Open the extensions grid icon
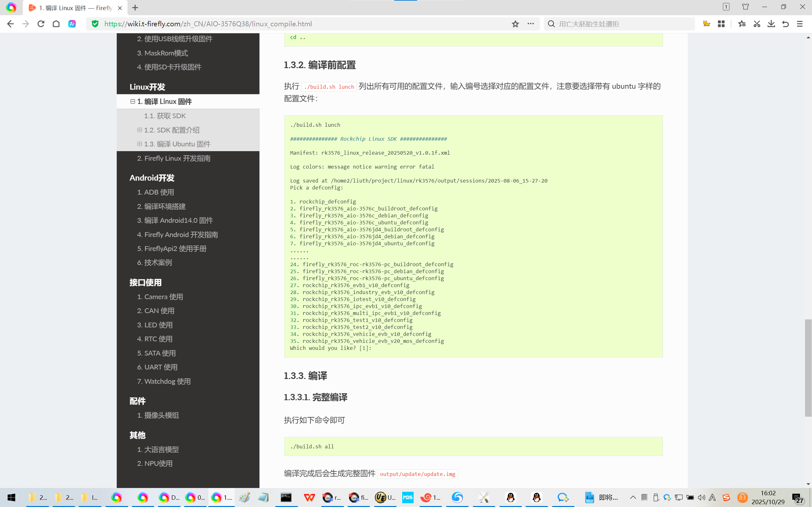This screenshot has height=507, width=812. (721, 24)
